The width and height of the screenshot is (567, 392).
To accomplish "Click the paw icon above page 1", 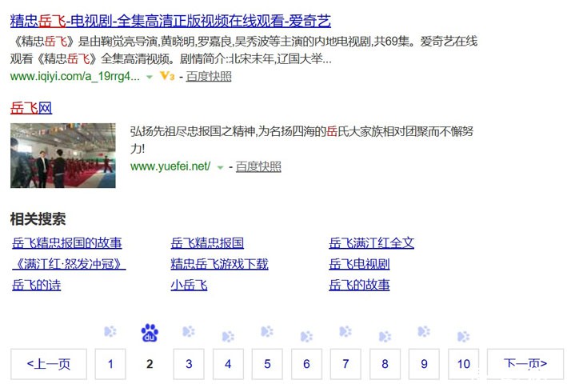I will pyautogui.click(x=110, y=331).
